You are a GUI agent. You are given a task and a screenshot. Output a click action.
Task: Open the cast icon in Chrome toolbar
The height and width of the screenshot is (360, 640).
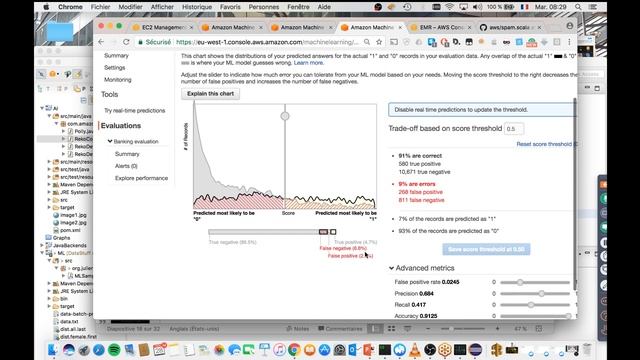(393, 42)
